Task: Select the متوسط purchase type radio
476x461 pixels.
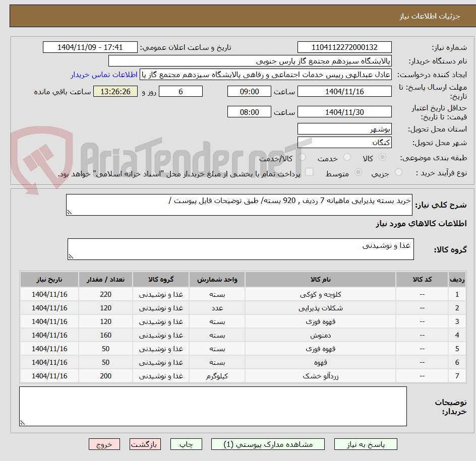Action: click(358, 172)
